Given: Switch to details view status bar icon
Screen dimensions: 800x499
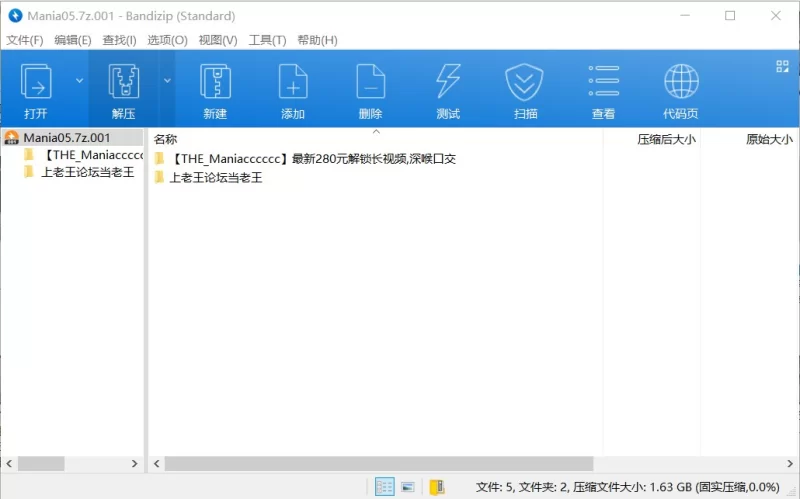Looking at the screenshot, I should click(x=385, y=487).
